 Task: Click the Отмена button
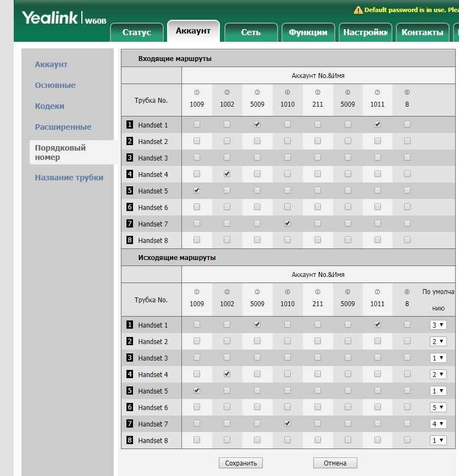(x=335, y=463)
